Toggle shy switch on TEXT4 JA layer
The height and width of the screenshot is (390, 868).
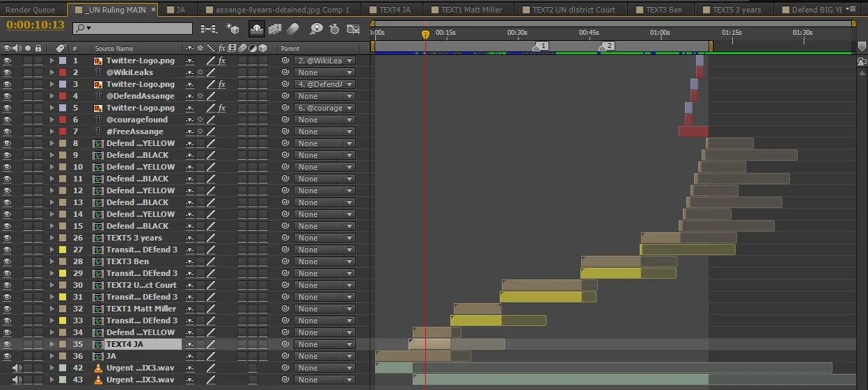point(189,344)
